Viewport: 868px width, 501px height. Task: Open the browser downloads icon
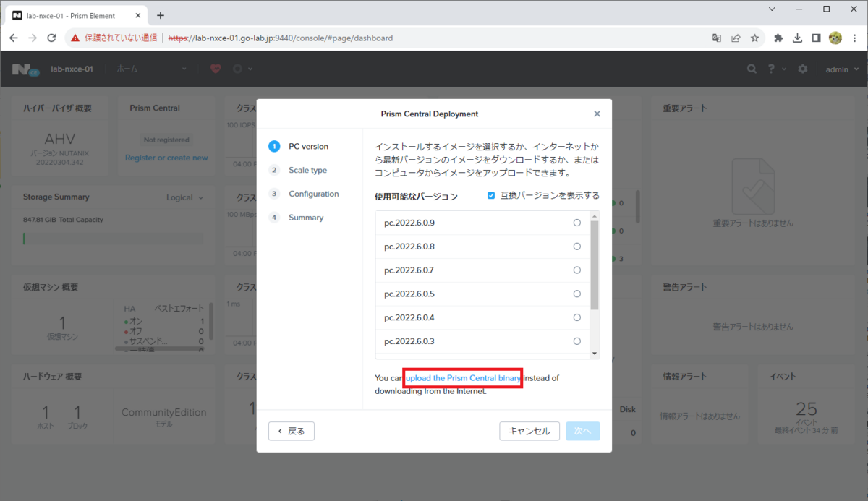click(797, 38)
